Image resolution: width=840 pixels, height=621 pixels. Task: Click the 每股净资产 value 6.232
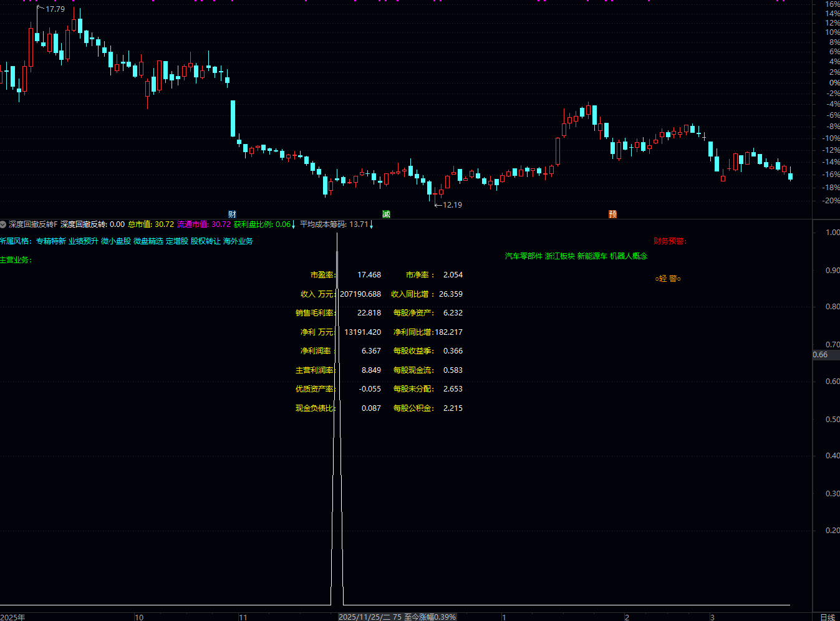pos(453,313)
